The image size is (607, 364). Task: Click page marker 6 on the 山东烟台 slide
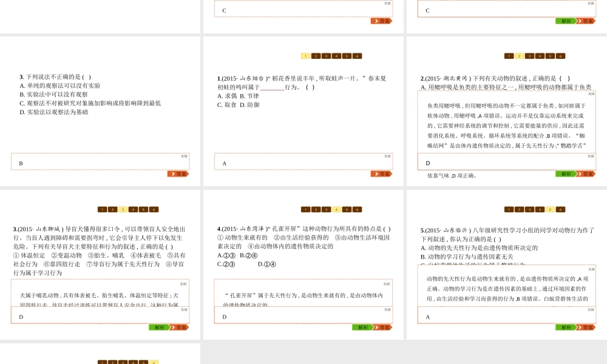[358, 56]
